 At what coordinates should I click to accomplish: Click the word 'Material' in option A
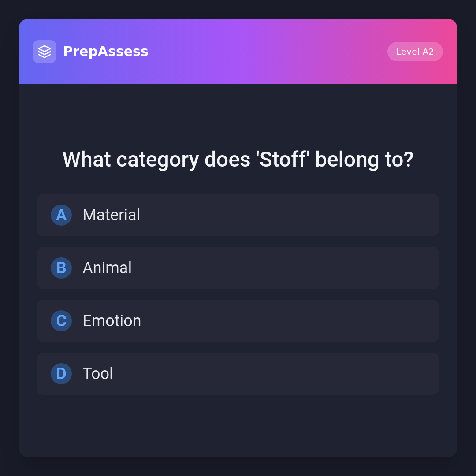point(111,215)
